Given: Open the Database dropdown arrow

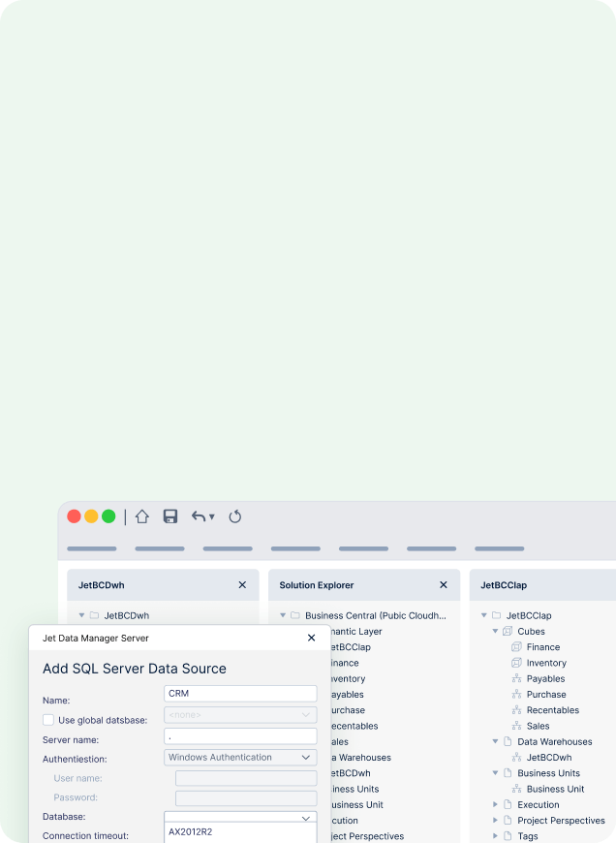Looking at the screenshot, I should [x=306, y=818].
